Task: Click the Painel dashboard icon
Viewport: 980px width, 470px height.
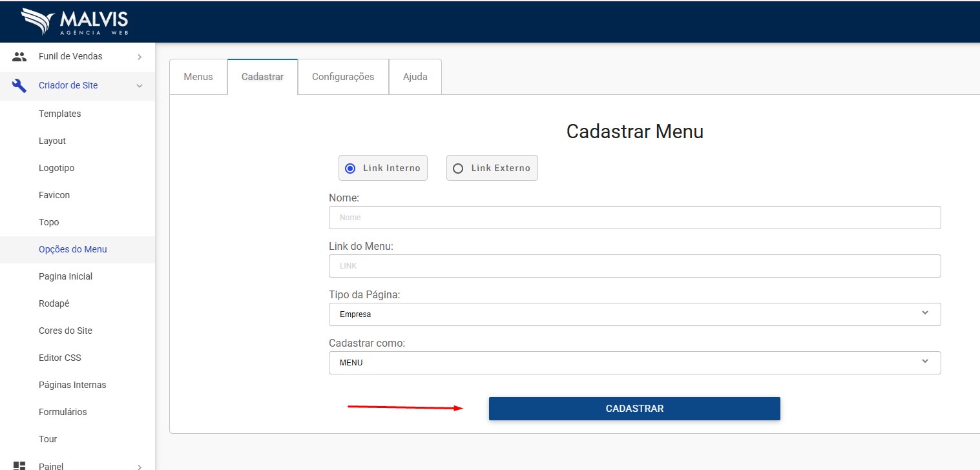Action: tap(19, 465)
